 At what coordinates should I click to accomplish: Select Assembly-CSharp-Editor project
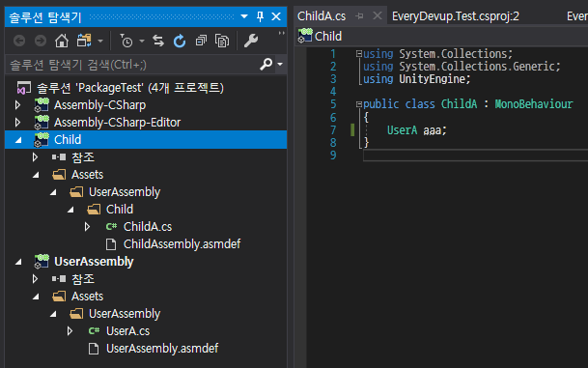pyautogui.click(x=117, y=123)
